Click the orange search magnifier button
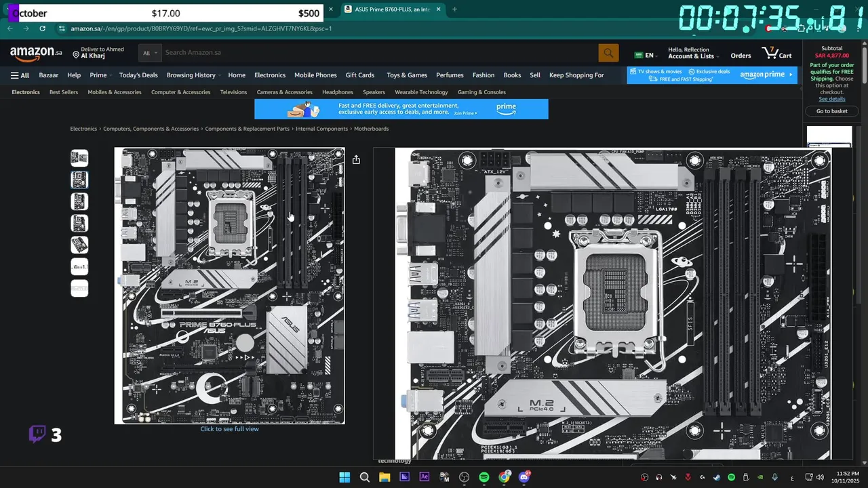This screenshot has height=488, width=868. 608,53
